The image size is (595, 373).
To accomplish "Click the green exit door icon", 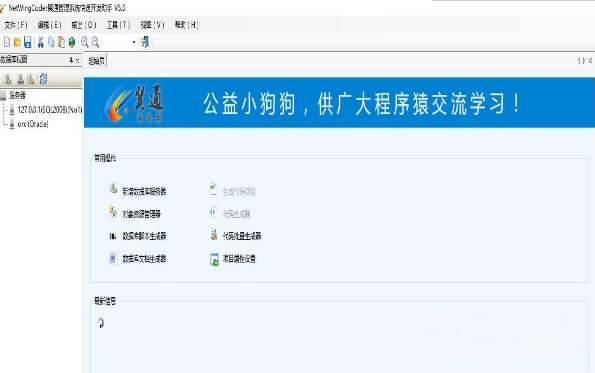I will (145, 42).
